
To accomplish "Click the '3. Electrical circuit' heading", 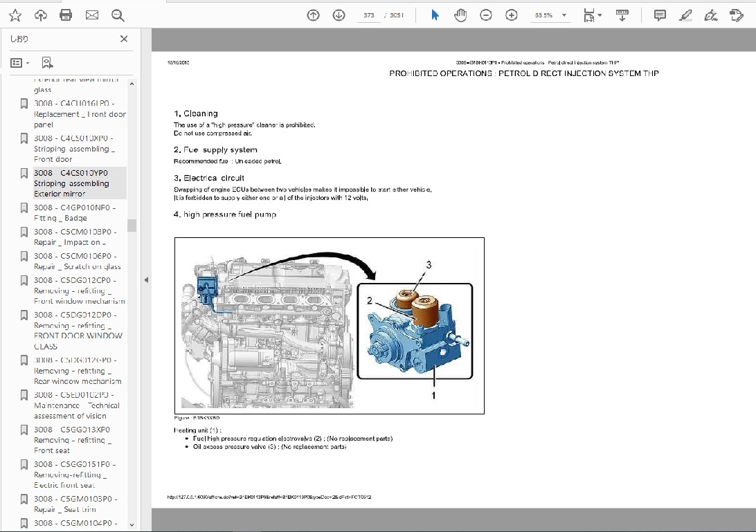I will pos(209,178).
